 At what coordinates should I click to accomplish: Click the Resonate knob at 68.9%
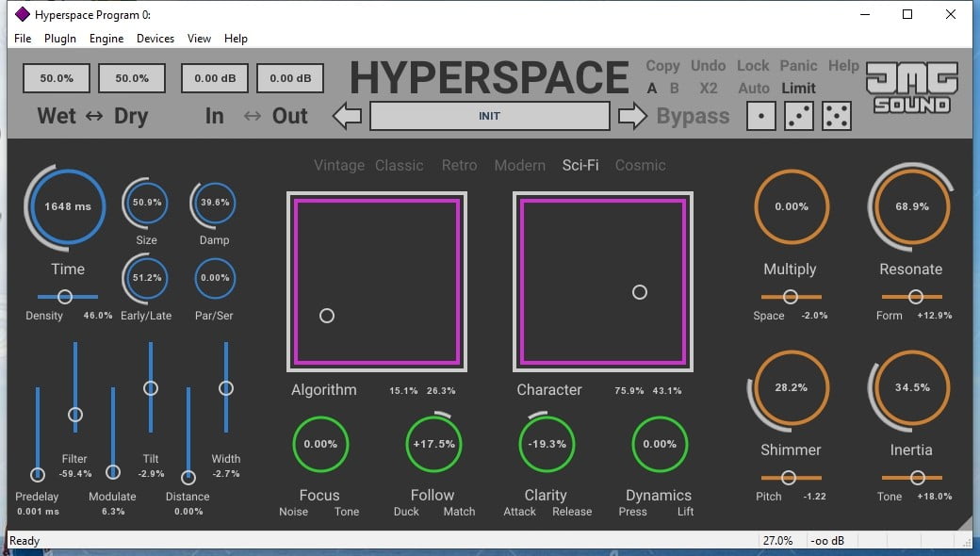912,206
